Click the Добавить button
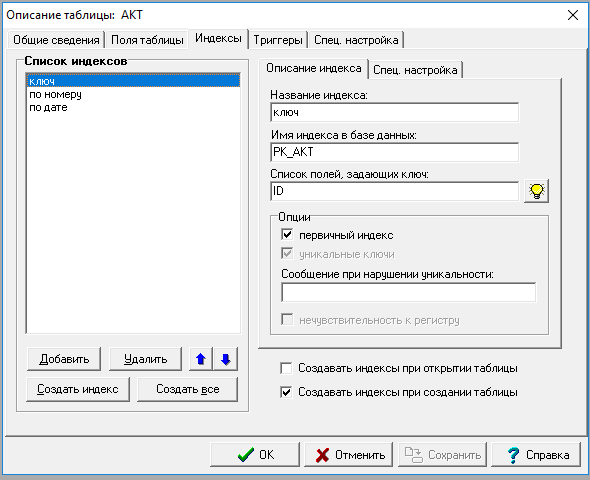590x480 pixels. click(x=64, y=359)
